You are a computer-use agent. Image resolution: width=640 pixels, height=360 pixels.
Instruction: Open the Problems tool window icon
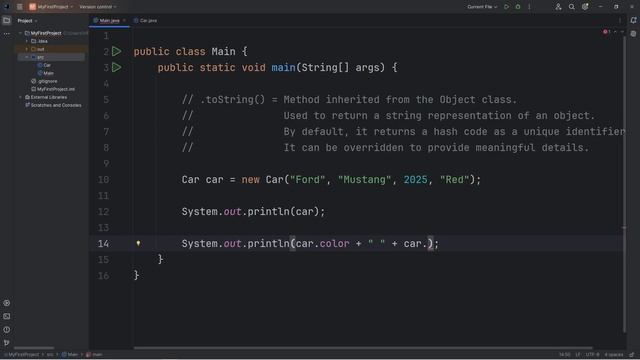7,330
